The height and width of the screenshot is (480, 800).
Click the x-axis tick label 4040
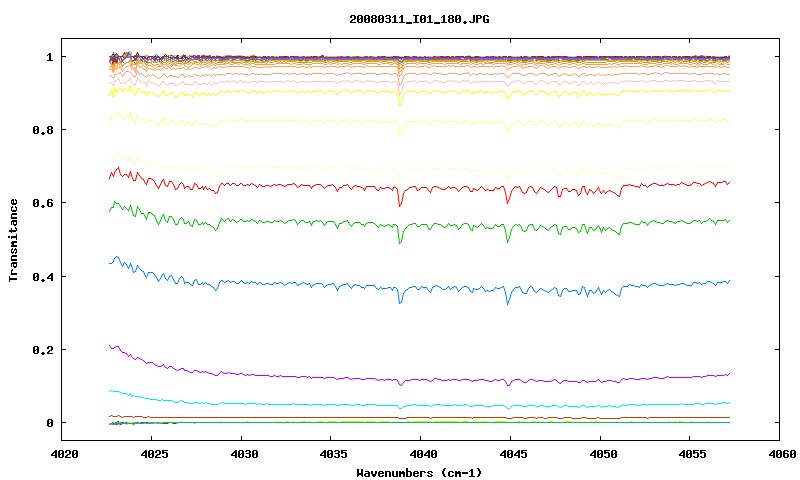[x=423, y=454]
